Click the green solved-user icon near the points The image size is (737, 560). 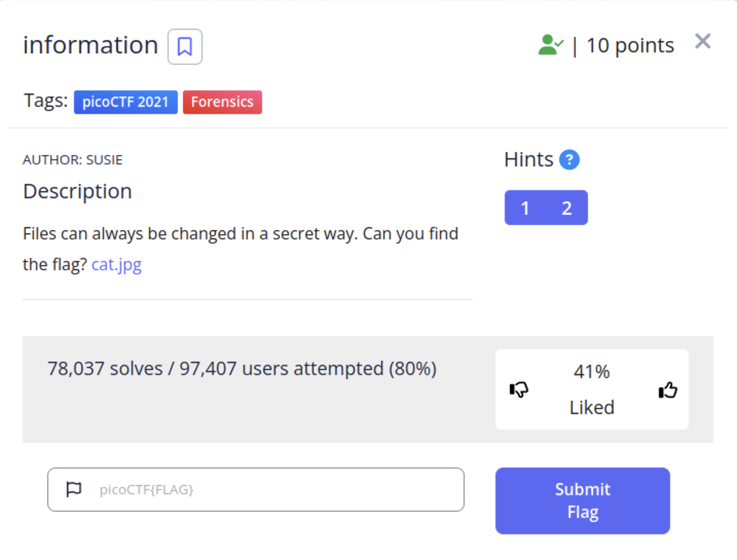pos(551,45)
